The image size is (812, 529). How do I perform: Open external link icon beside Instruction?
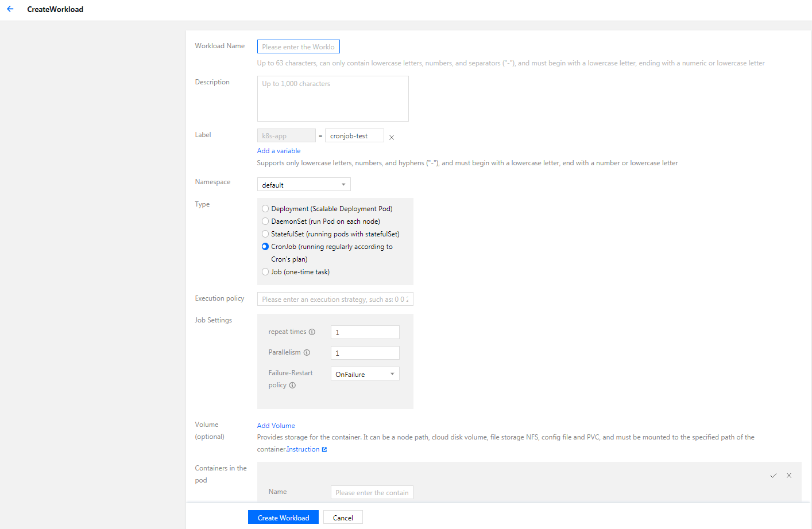pos(324,449)
